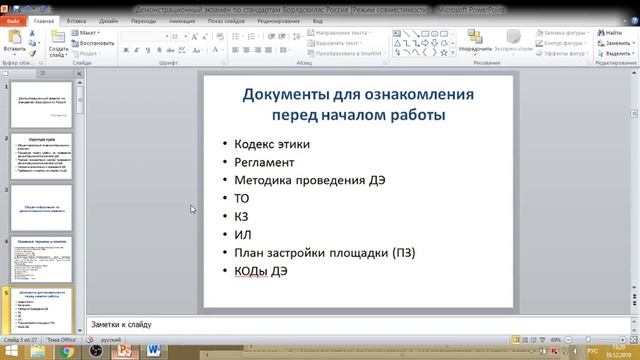This screenshot has height=360, width=640.
Task: Click the Clear Formatting icon
Action: [x=220, y=37]
